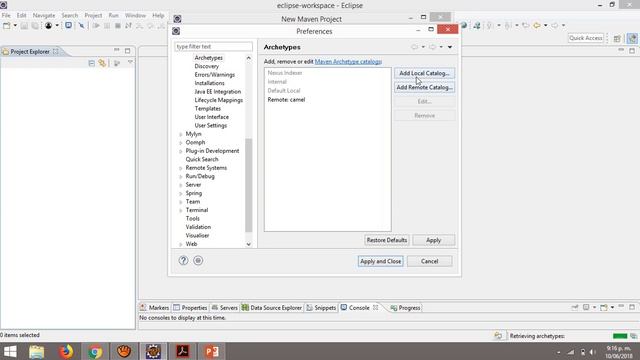Open the File menu in Eclipse

(6, 16)
